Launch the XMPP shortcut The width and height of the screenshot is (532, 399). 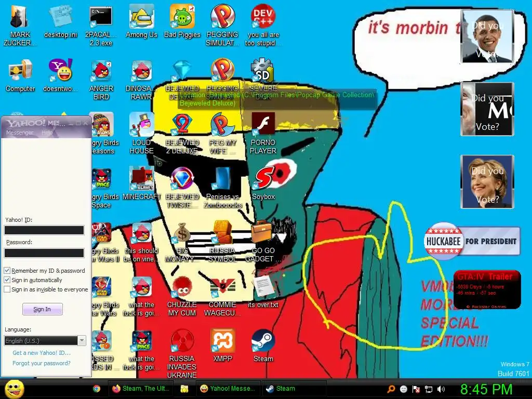(222, 345)
